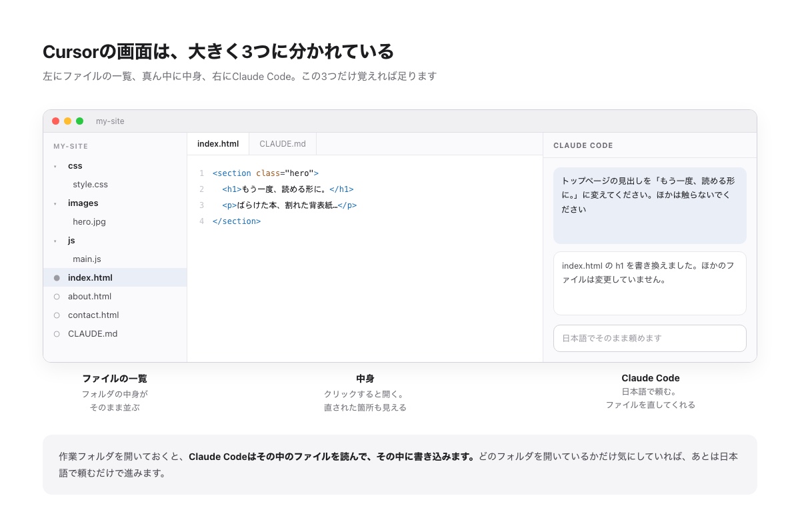This screenshot has height=532, width=800.
Task: Click the user message bubble about トップページの見出し
Action: coord(650,205)
